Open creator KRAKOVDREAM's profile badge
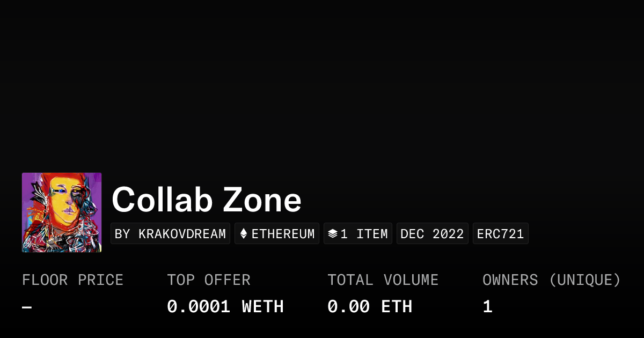 click(x=170, y=234)
